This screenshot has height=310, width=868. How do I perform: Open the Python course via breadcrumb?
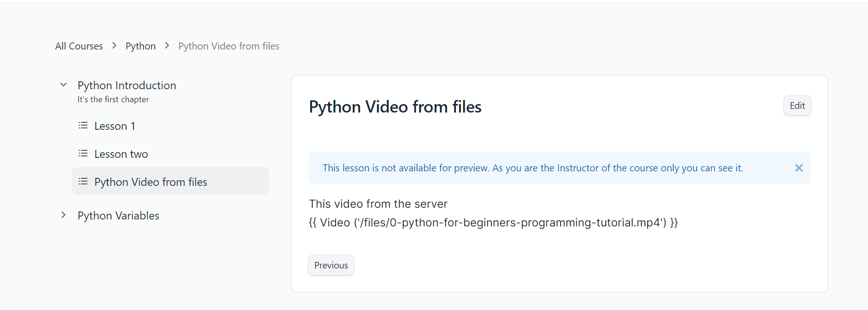pos(140,45)
